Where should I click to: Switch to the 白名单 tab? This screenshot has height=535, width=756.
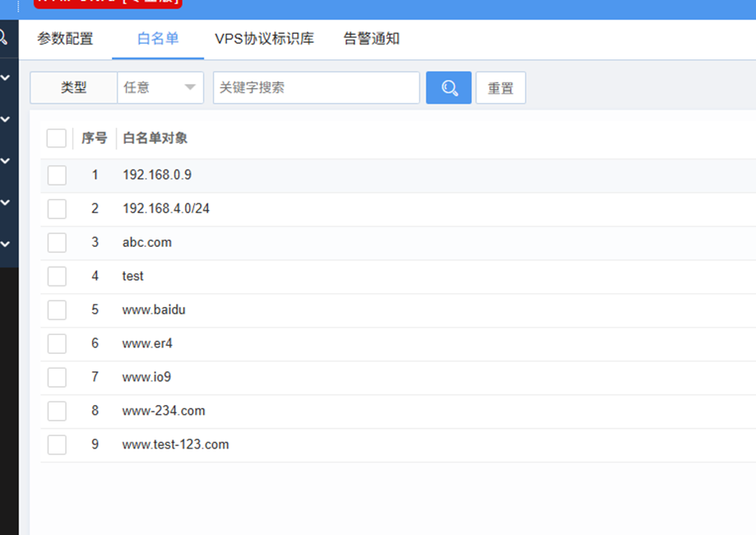coord(158,39)
